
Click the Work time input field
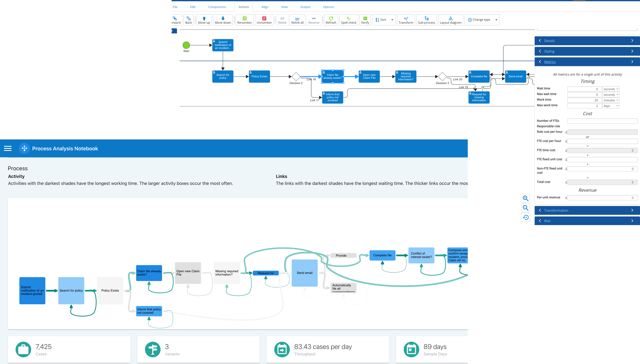(x=584, y=100)
